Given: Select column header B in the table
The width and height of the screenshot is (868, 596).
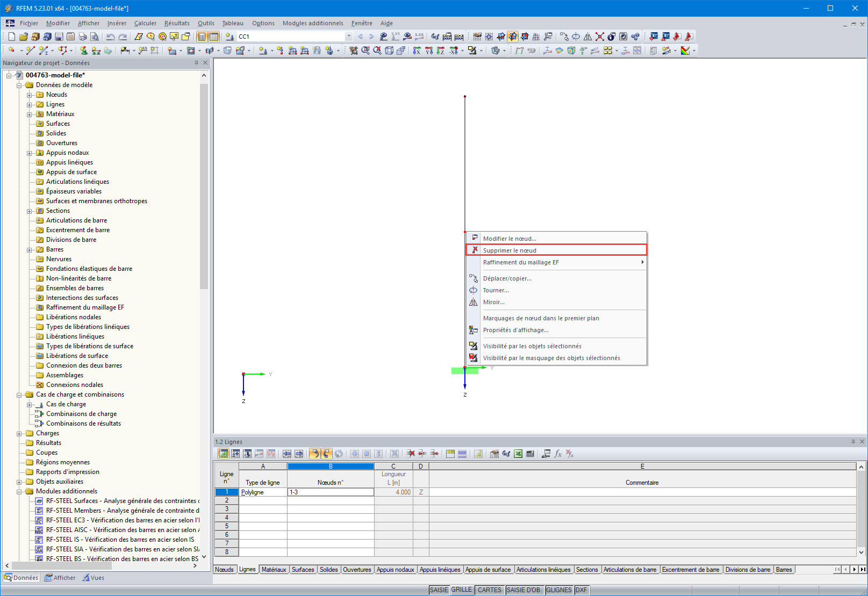Looking at the screenshot, I should point(331,466).
